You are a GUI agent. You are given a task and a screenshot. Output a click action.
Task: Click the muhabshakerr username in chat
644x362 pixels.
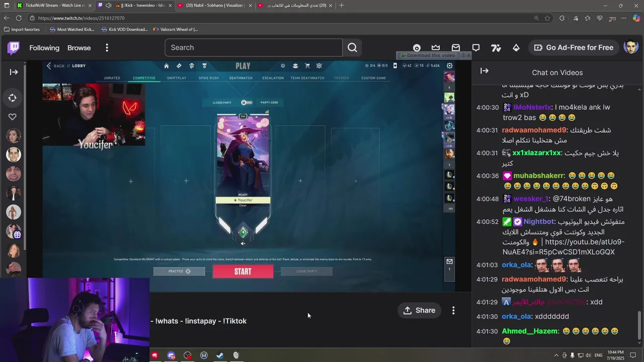(x=538, y=175)
